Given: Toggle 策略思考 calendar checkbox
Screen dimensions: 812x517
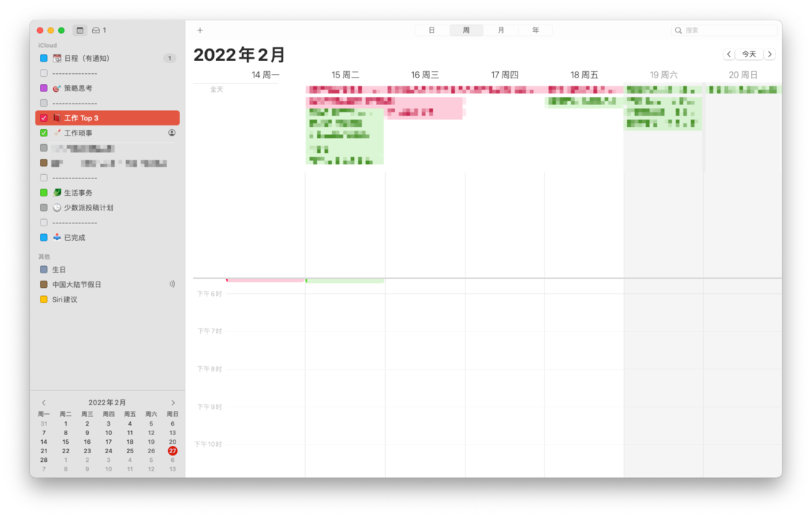Looking at the screenshot, I should coord(43,88).
